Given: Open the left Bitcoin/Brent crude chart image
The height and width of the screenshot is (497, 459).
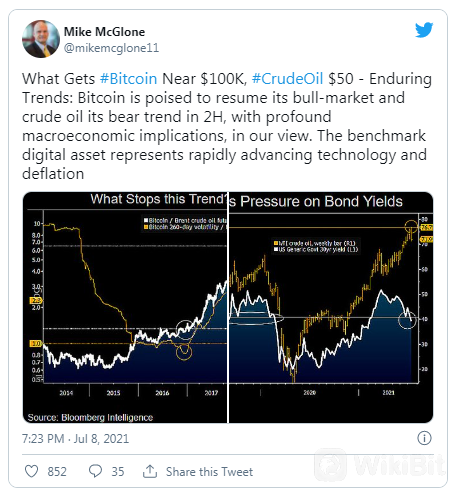Looking at the screenshot, I should point(125,307).
